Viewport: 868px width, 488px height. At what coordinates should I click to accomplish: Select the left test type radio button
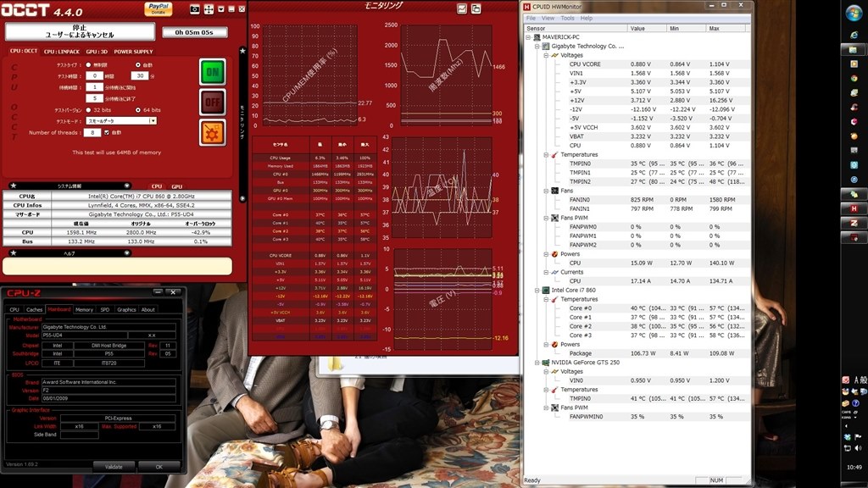88,64
